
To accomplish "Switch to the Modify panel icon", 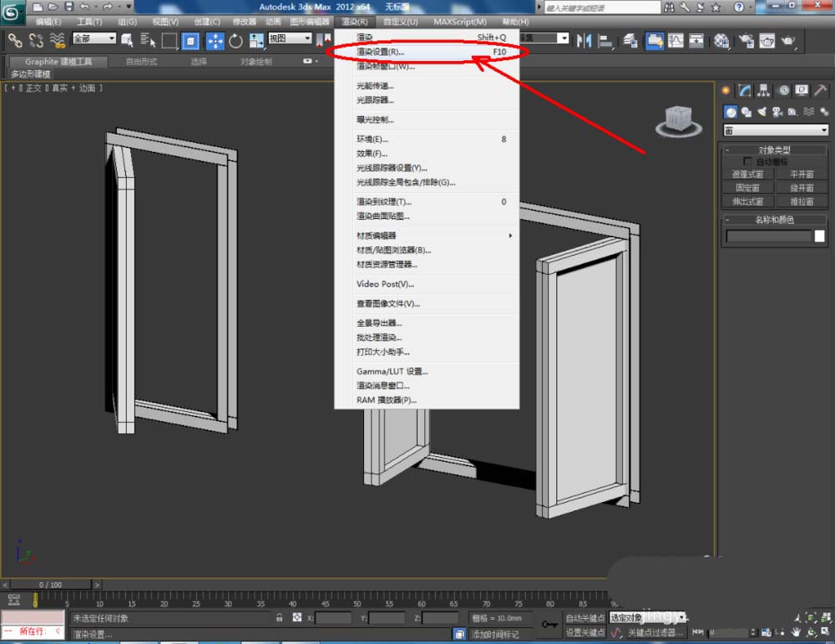I will tap(745, 90).
